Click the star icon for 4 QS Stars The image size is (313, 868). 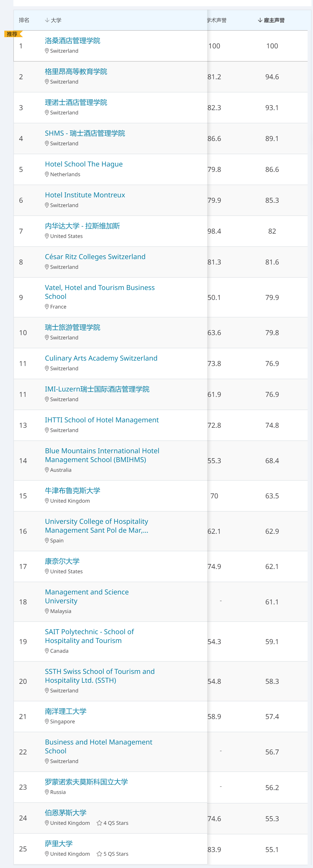point(99,823)
